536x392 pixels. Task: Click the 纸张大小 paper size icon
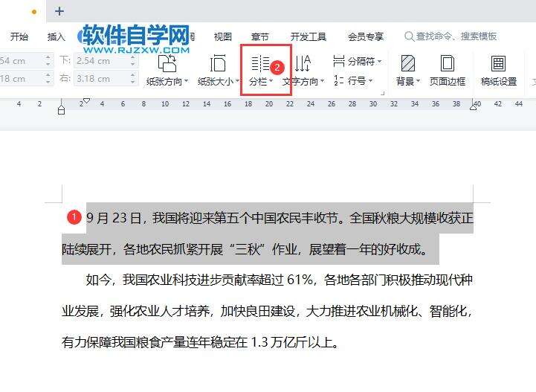218,64
